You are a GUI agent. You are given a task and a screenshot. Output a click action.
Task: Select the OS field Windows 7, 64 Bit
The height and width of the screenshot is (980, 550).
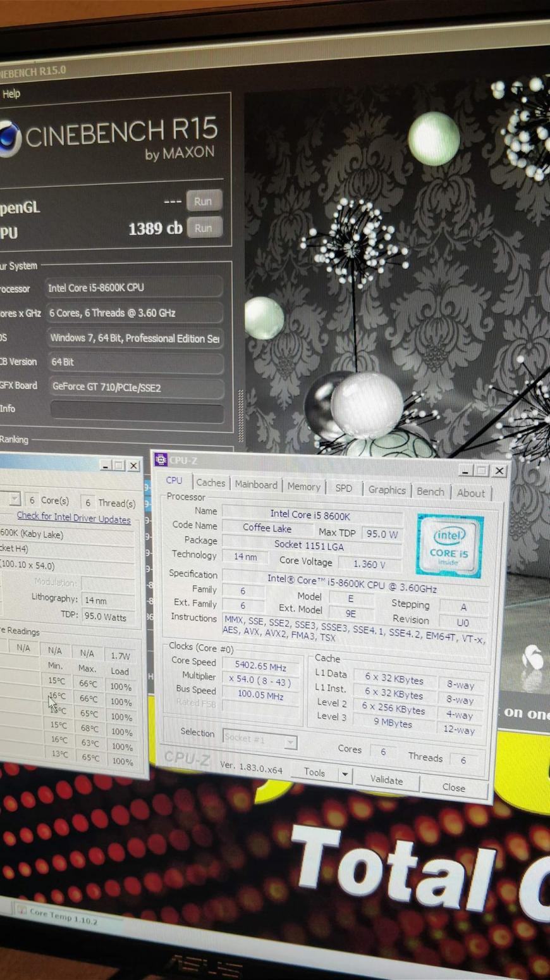(x=135, y=338)
